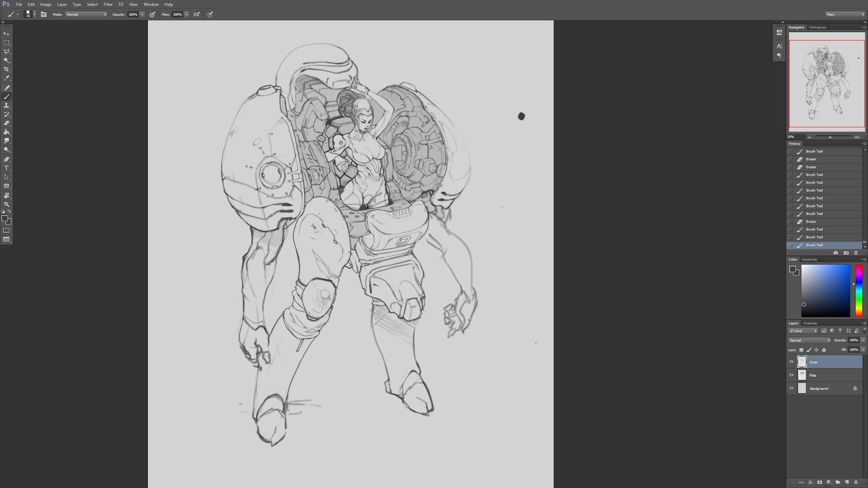This screenshot has height=488, width=868.
Task: Open the Marc workspace dropdown
Action: (844, 14)
